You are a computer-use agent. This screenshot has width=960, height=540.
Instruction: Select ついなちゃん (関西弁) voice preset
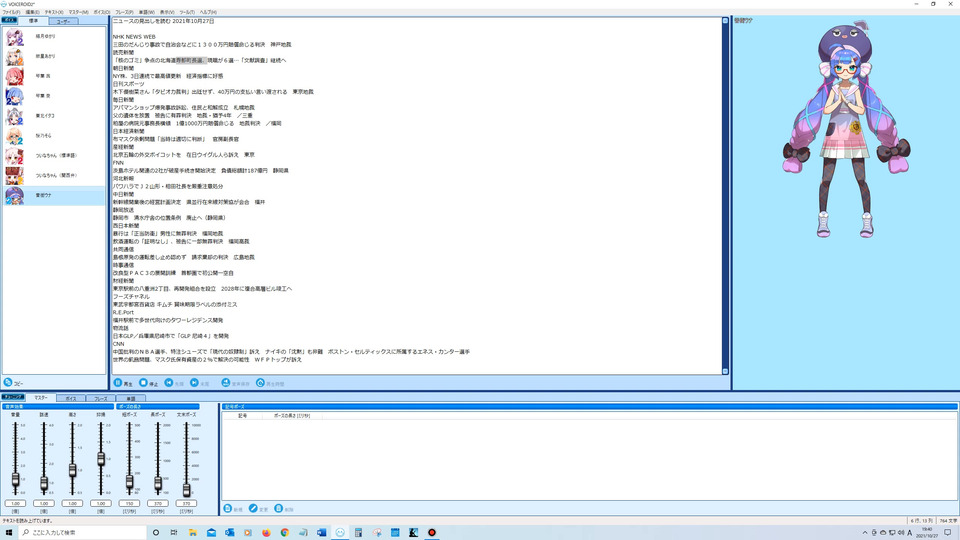point(54,176)
